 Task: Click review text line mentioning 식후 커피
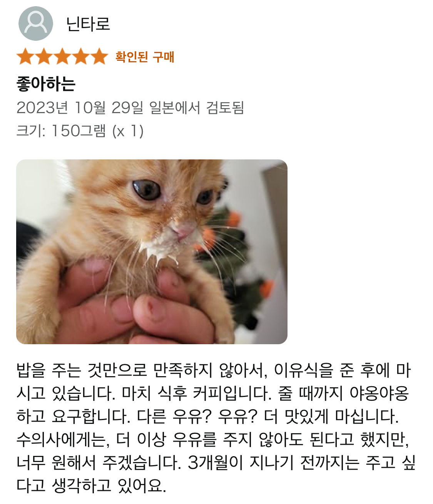tap(212, 393)
